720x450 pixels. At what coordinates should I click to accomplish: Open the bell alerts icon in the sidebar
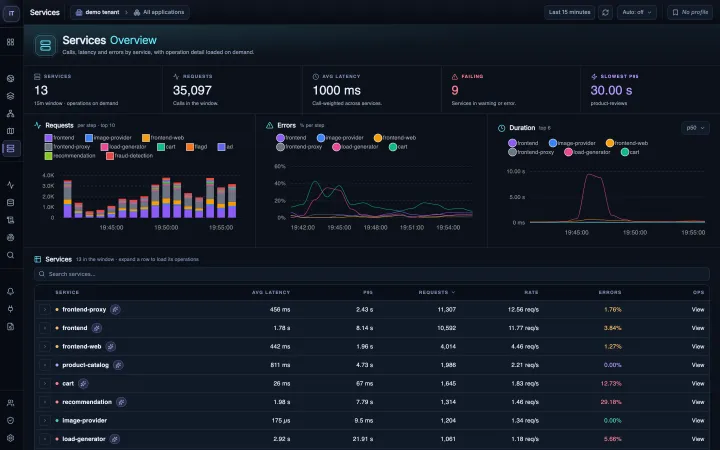point(11,292)
